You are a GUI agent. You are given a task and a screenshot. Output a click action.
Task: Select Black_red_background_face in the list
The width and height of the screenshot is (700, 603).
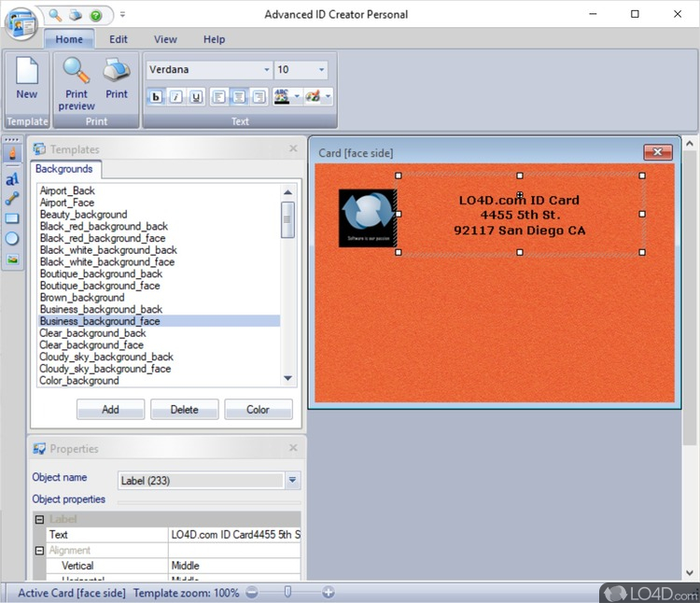coord(103,238)
